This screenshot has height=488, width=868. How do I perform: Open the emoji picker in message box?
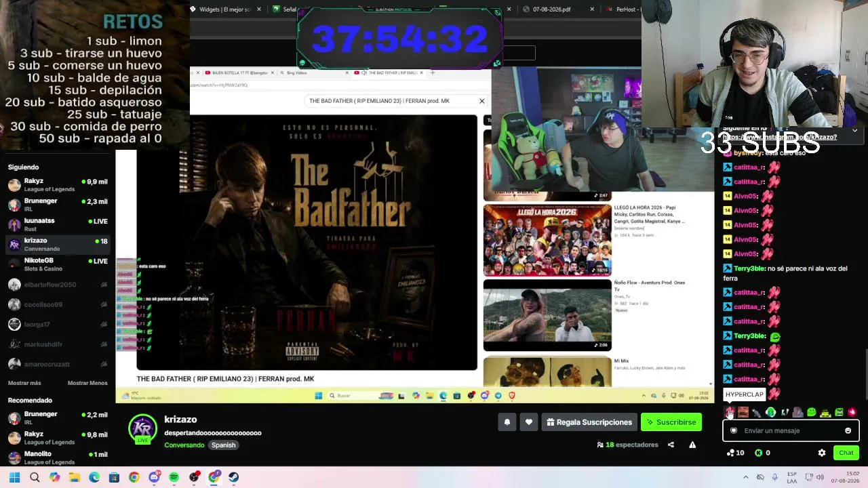tap(848, 430)
